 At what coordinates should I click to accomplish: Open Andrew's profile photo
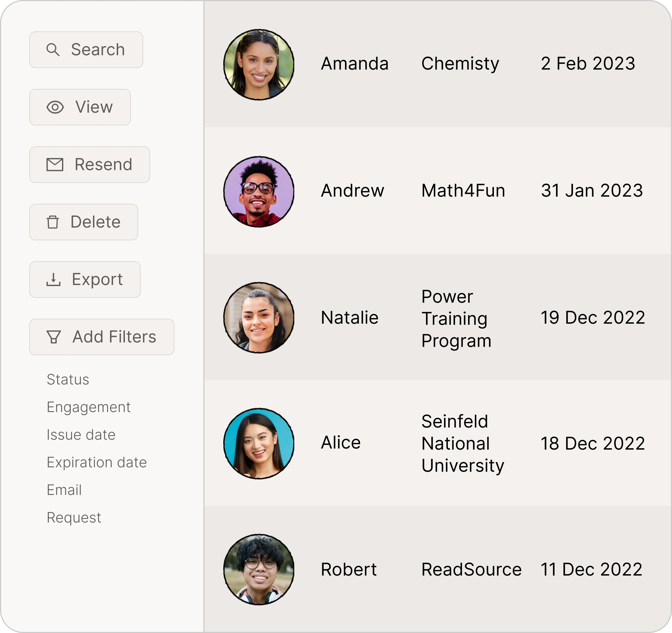[259, 191]
